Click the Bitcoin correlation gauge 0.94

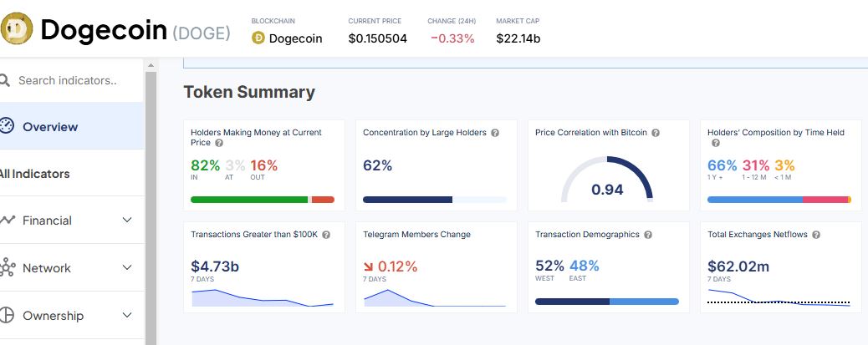607,180
